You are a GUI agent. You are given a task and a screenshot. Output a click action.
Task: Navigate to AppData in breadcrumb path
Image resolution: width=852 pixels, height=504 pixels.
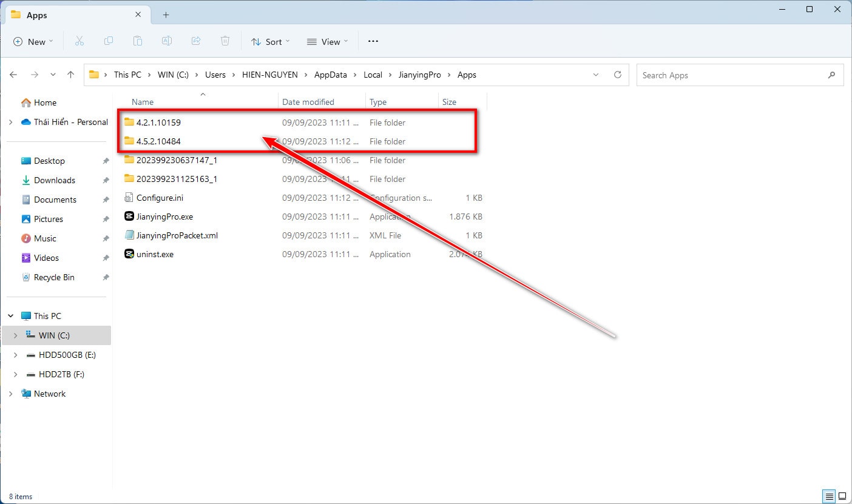(x=331, y=75)
